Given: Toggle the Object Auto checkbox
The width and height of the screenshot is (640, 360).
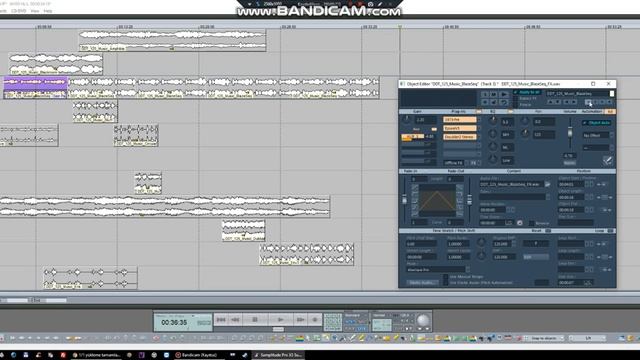Looking at the screenshot, I should 585,122.
